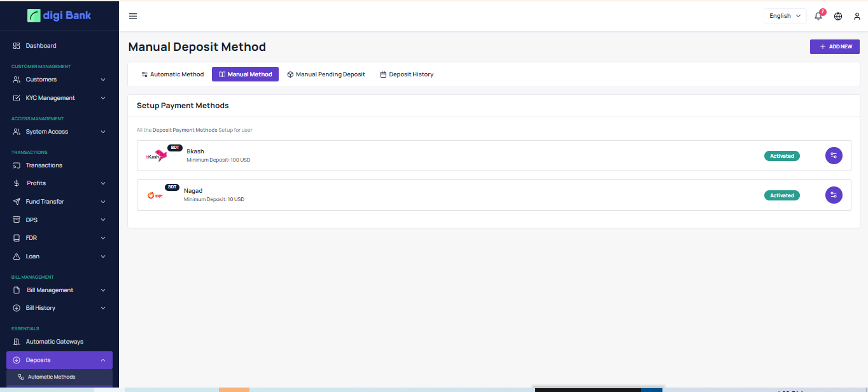Viewport: 868px width, 392px height.
Task: Open Automatic Gateways in sidebar
Action: coord(54,342)
